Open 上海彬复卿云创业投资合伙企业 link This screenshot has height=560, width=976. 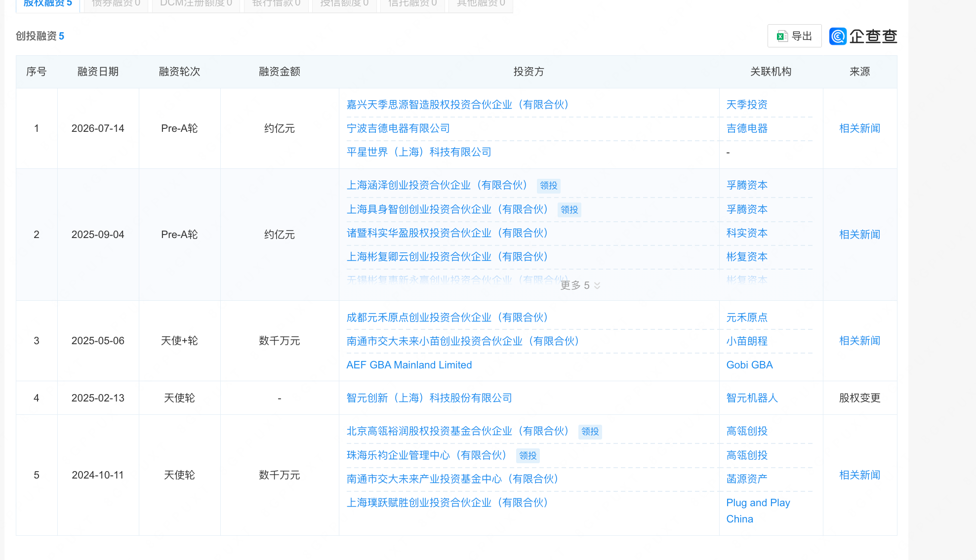447,257
